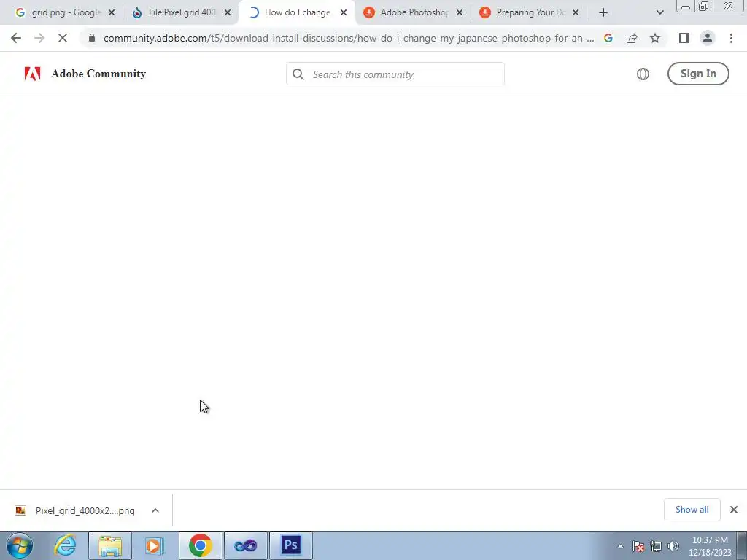This screenshot has height=560, width=747.
Task: Open a new browser tab
Action: pyautogui.click(x=603, y=13)
